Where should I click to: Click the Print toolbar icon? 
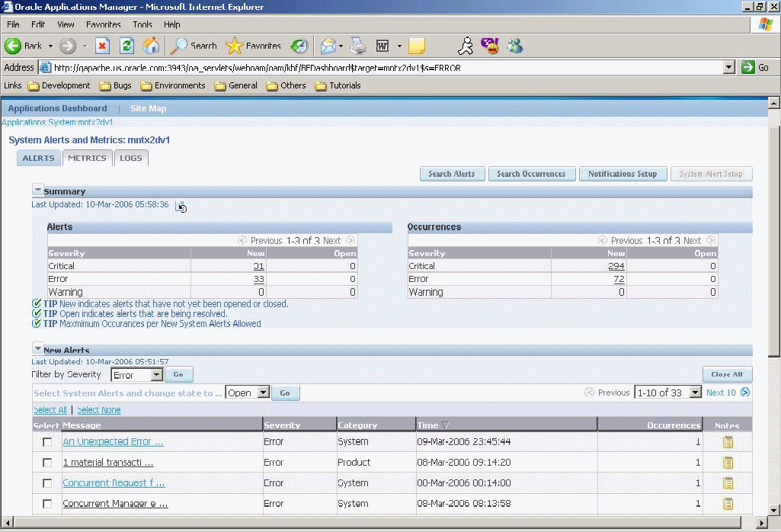(357, 46)
